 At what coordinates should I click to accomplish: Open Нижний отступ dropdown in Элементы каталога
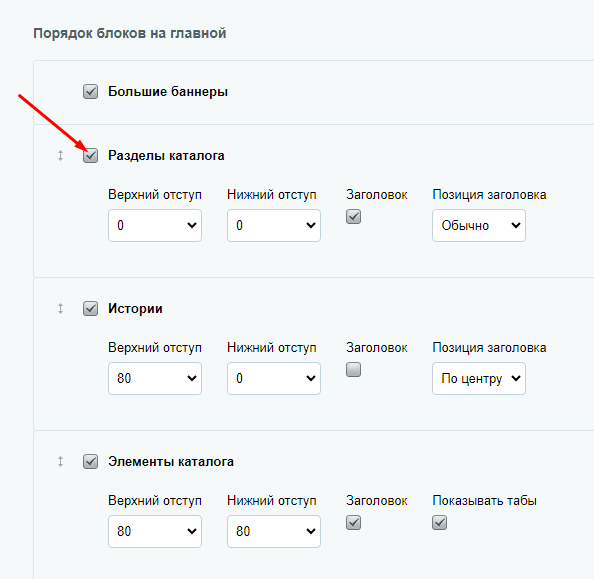pyautogui.click(x=274, y=531)
